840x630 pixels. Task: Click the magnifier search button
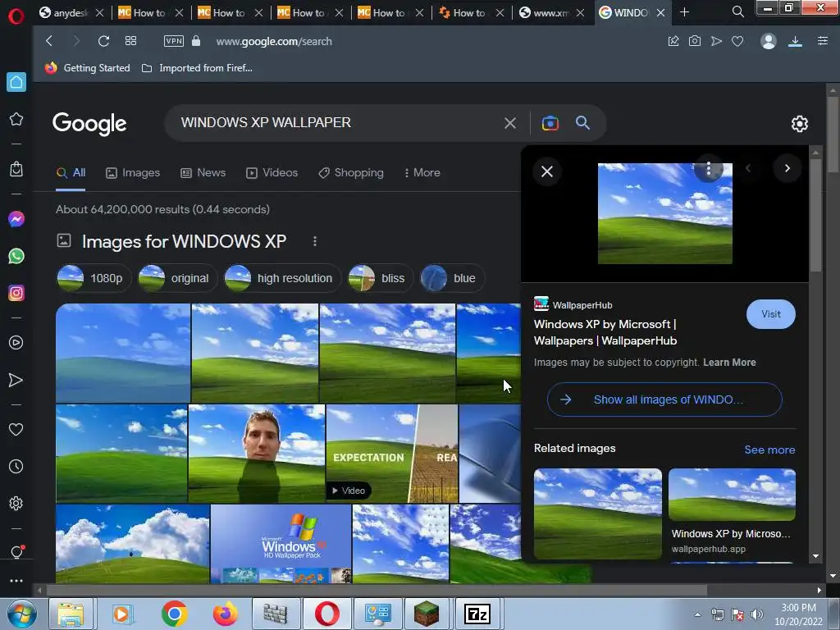583,123
